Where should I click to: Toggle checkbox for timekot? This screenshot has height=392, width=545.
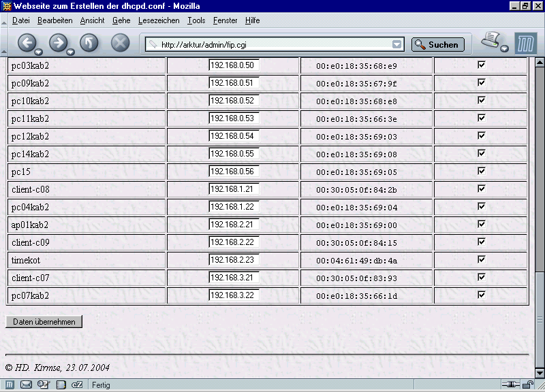click(482, 260)
